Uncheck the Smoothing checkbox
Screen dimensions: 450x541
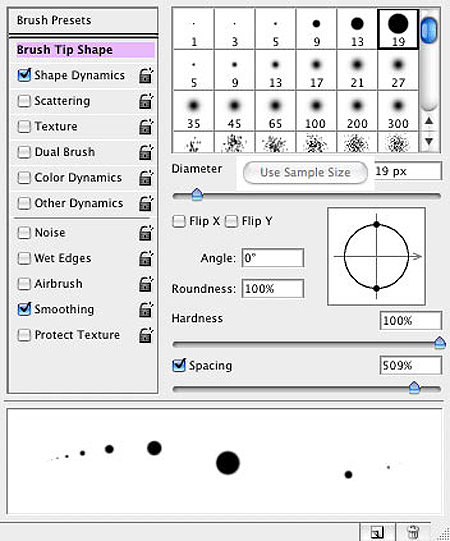24,309
